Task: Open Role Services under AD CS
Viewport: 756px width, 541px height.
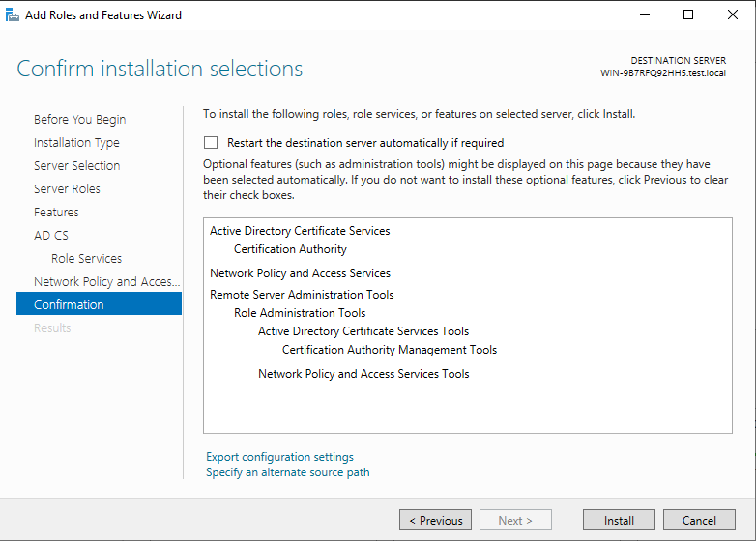Action: click(86, 258)
